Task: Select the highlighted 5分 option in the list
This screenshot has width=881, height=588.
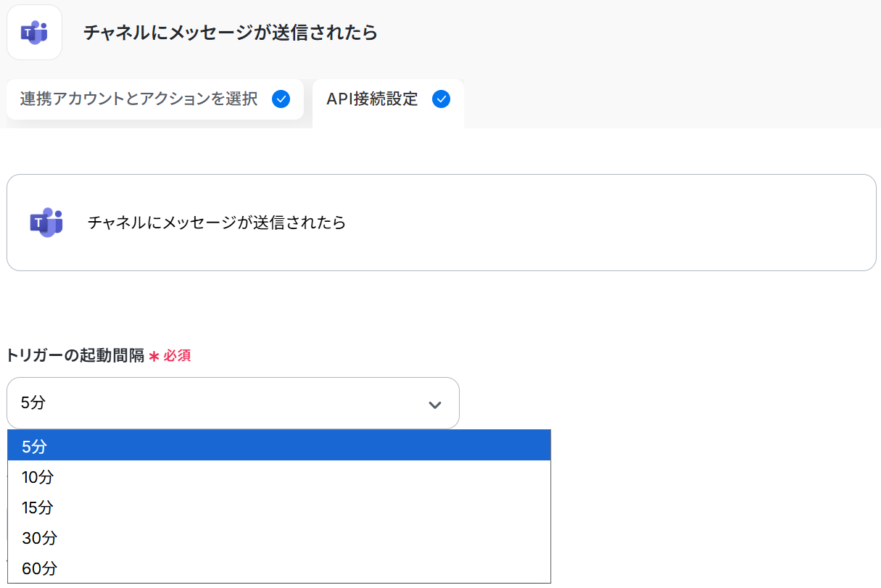Action: tap(279, 446)
